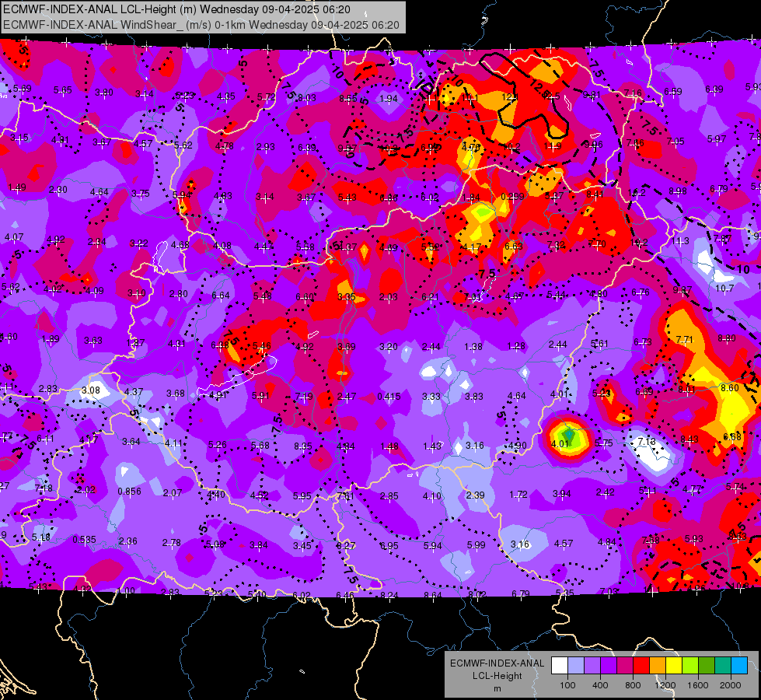Click the WindShear 0-1km header line
The image size is (761, 700).
click(201, 25)
